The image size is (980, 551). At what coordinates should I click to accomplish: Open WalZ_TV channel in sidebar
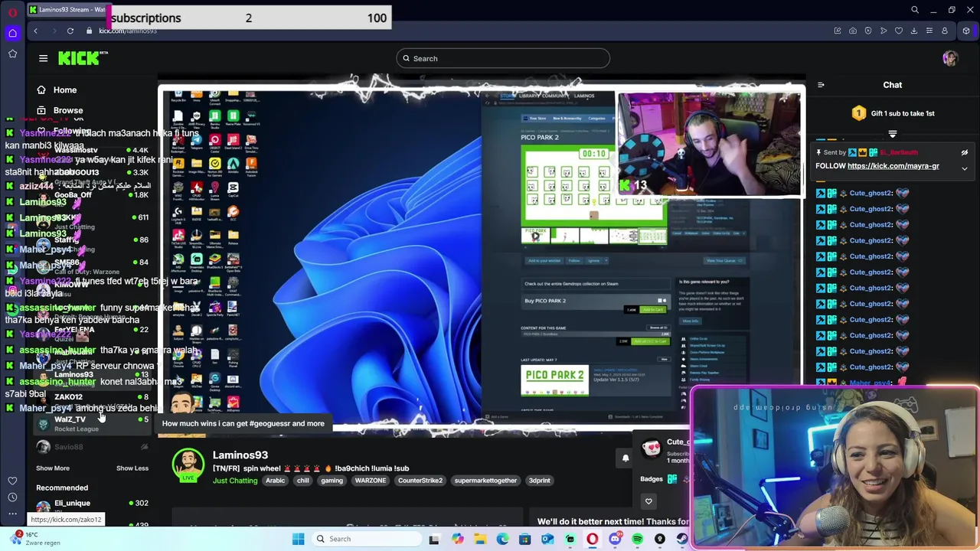[x=92, y=424]
